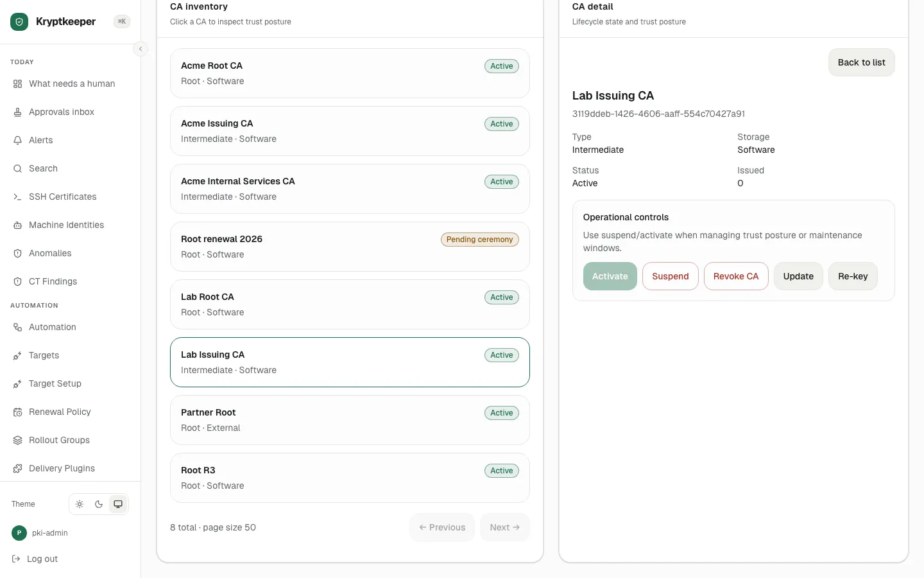Click the Approvals inbox stamp icon
924x578 pixels.
click(x=17, y=112)
